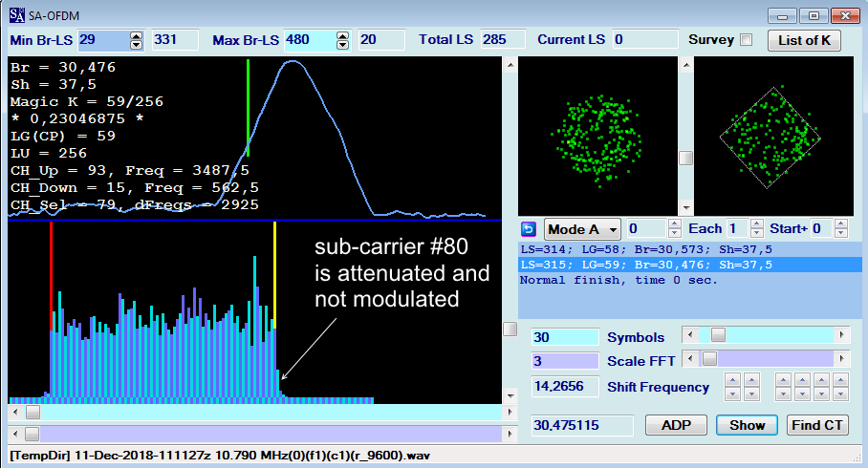Click the cyan horizontal scrollbar right arrow

point(510,413)
